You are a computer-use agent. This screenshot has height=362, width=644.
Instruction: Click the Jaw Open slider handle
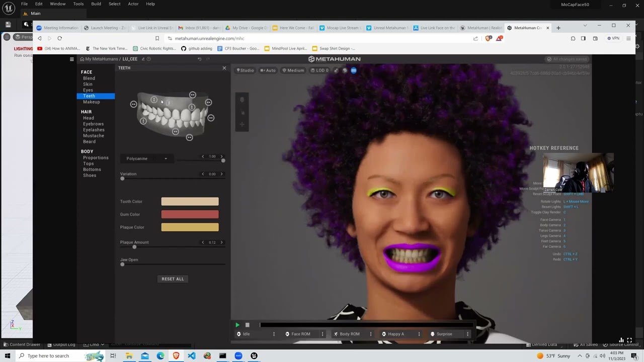tap(122, 264)
